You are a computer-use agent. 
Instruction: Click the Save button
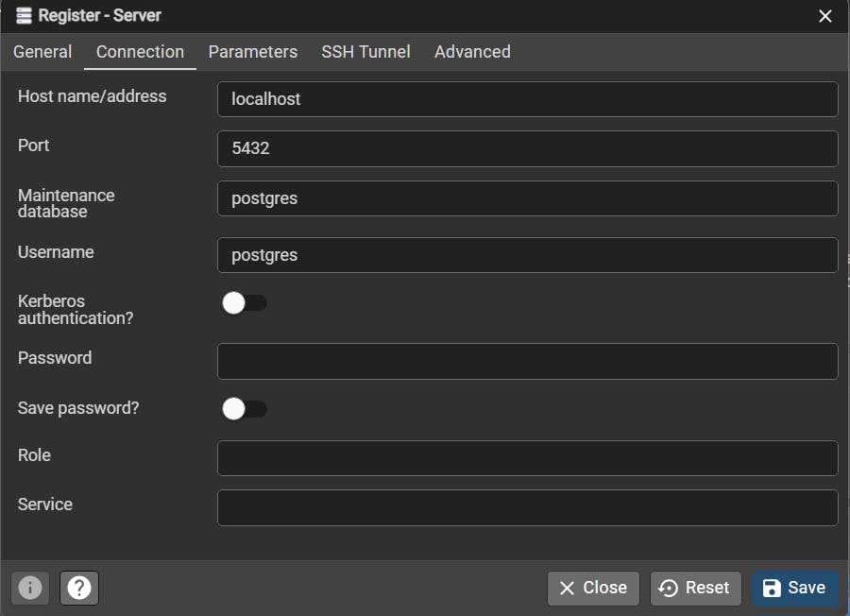(794, 588)
